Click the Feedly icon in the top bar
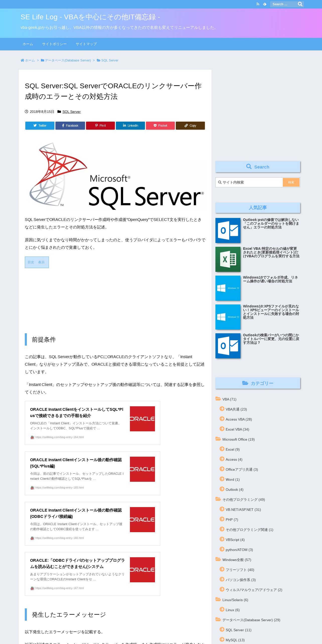 (x=265, y=4)
